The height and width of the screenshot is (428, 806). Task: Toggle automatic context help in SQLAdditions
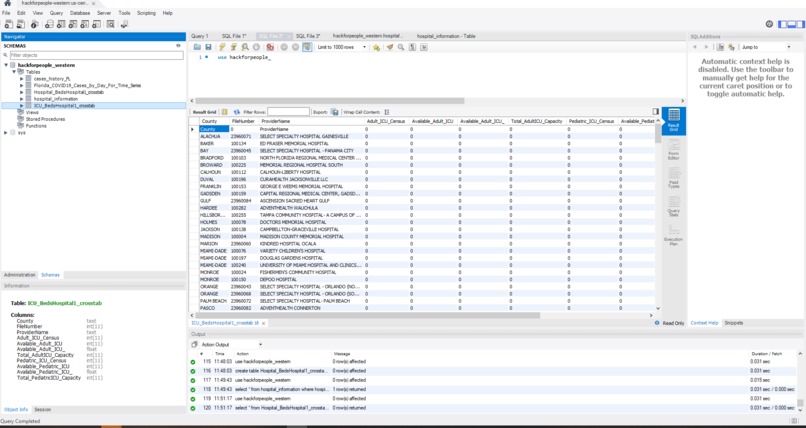pos(731,47)
